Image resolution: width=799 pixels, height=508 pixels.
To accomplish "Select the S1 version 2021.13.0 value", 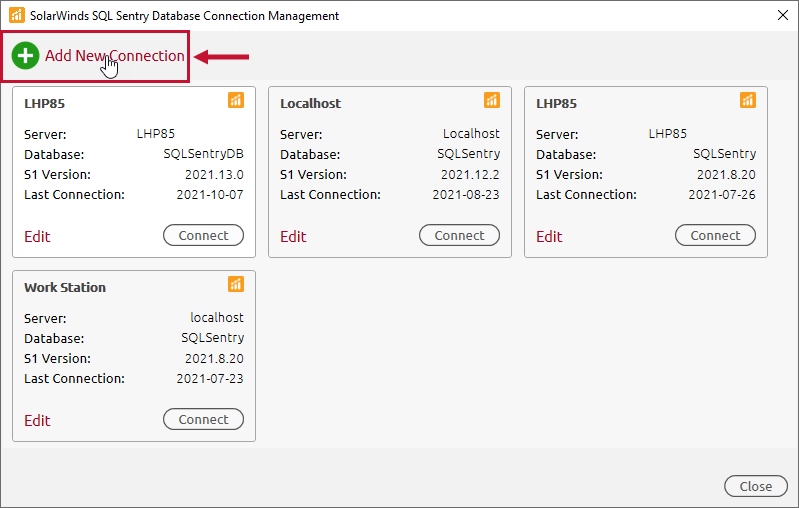I will 214,175.
